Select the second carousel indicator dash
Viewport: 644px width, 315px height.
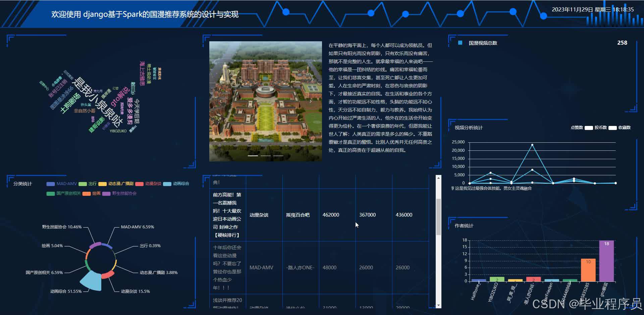coord(266,156)
